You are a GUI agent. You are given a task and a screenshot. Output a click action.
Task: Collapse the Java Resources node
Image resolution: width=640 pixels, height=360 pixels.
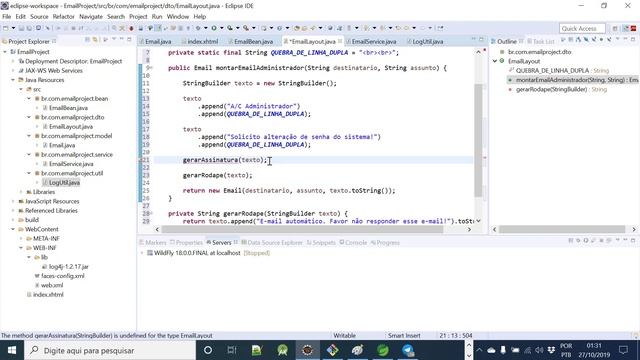[13, 80]
